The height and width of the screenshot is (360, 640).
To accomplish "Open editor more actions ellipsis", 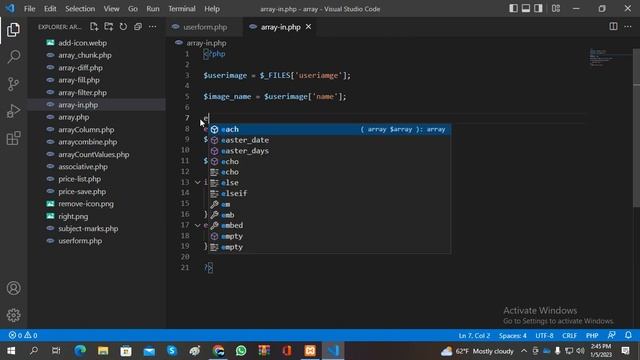I will pos(628,27).
